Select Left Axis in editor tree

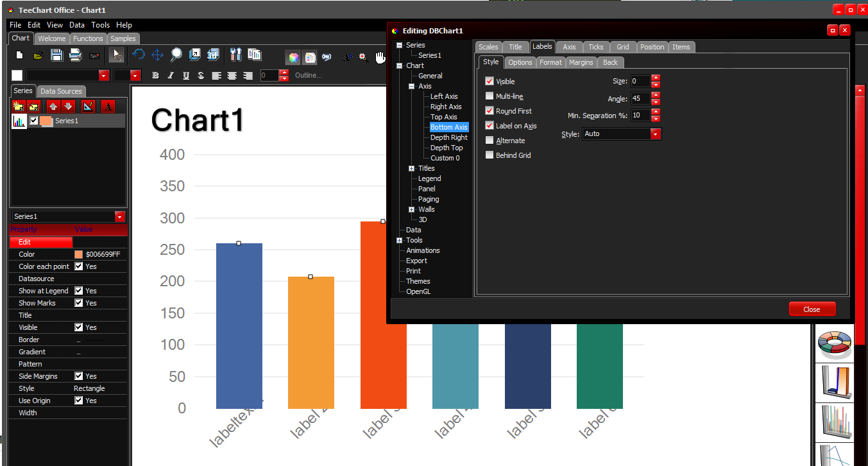pos(444,96)
